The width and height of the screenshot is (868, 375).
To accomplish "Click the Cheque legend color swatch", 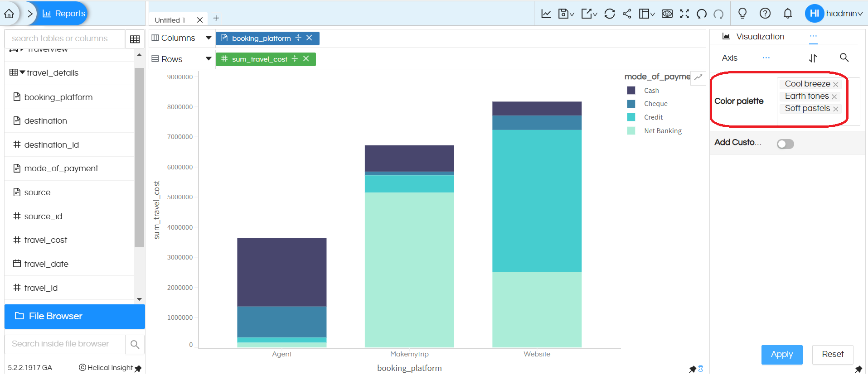I will coord(631,104).
